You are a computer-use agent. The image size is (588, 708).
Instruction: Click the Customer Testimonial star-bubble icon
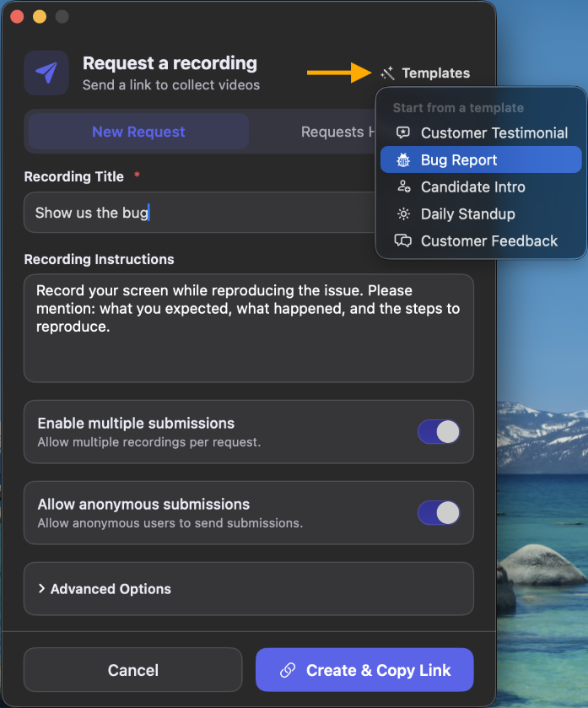(x=403, y=132)
